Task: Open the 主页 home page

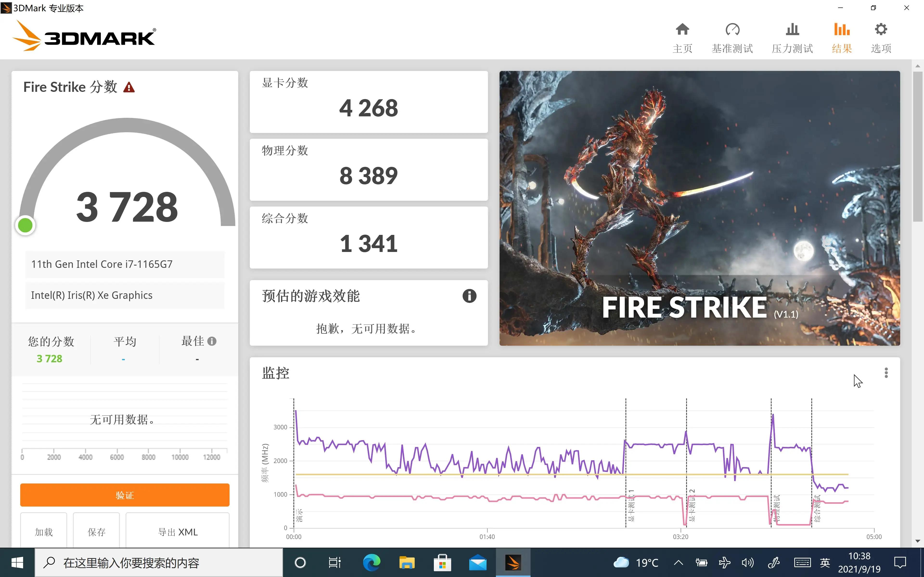Action: pyautogui.click(x=682, y=36)
